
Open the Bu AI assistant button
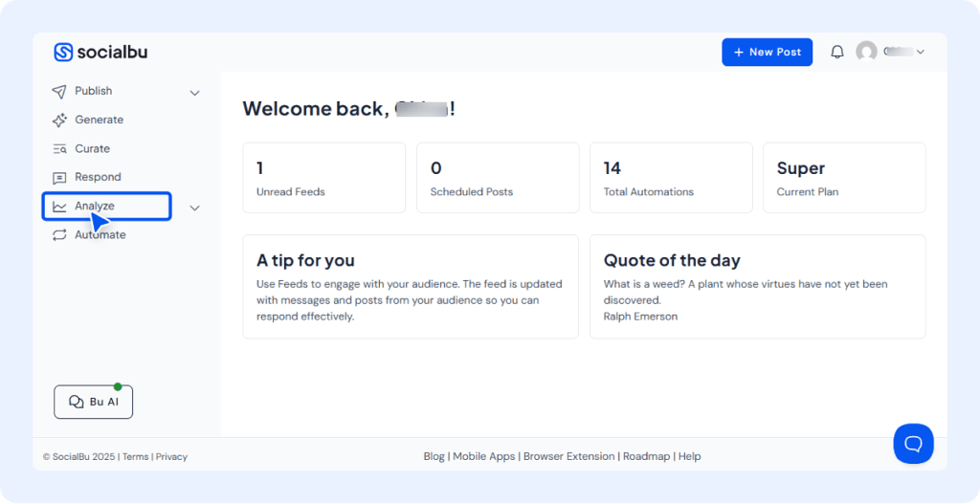[93, 403]
